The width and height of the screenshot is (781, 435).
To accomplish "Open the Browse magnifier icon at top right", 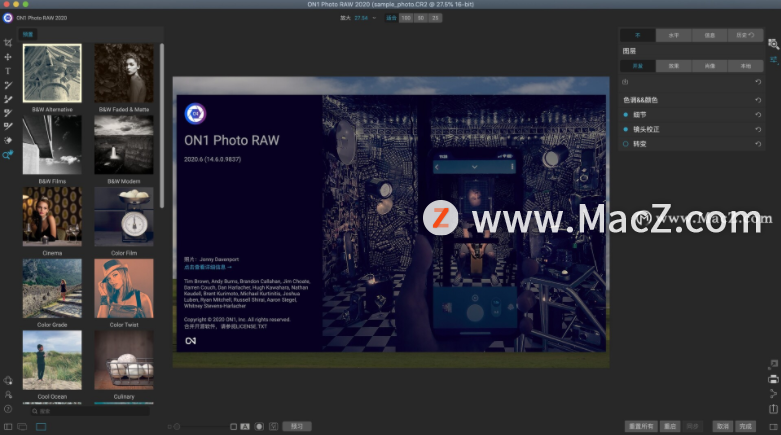I will tap(773, 44).
